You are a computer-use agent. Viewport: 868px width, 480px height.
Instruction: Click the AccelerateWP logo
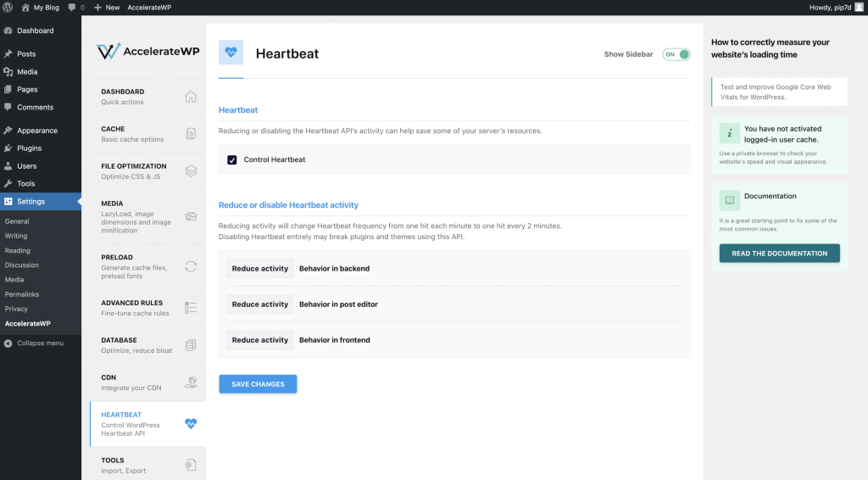(147, 51)
